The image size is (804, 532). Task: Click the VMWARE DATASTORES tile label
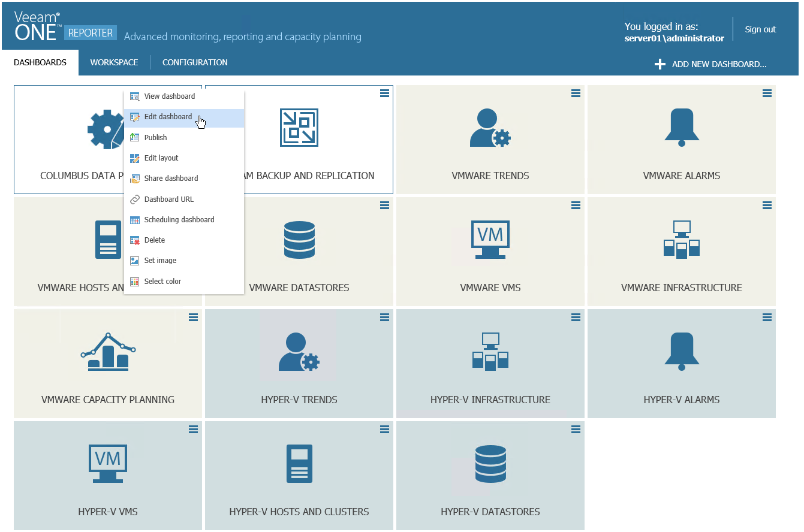(299, 288)
